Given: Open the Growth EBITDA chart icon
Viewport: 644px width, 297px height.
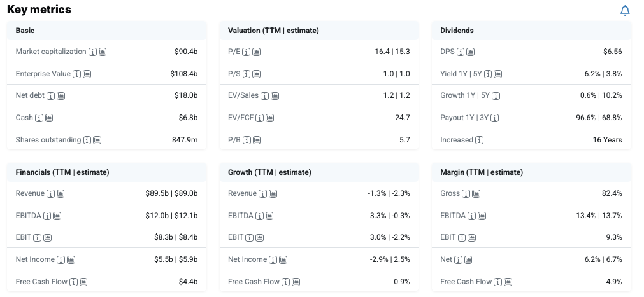Looking at the screenshot, I should click(268, 216).
